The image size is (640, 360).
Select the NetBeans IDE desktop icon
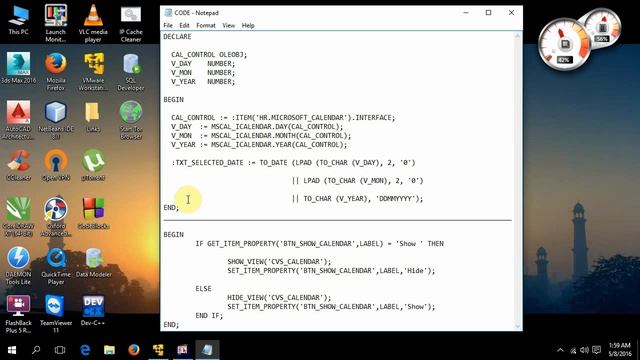tap(56, 120)
